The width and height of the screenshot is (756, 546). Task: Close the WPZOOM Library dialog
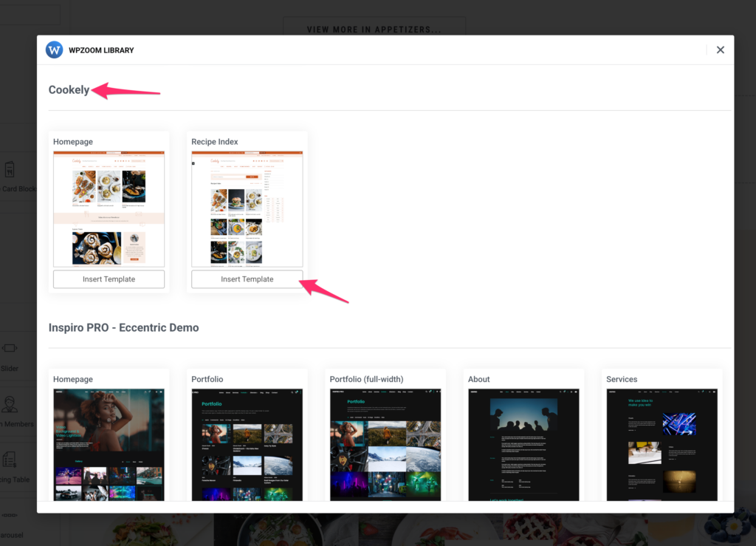(x=720, y=50)
